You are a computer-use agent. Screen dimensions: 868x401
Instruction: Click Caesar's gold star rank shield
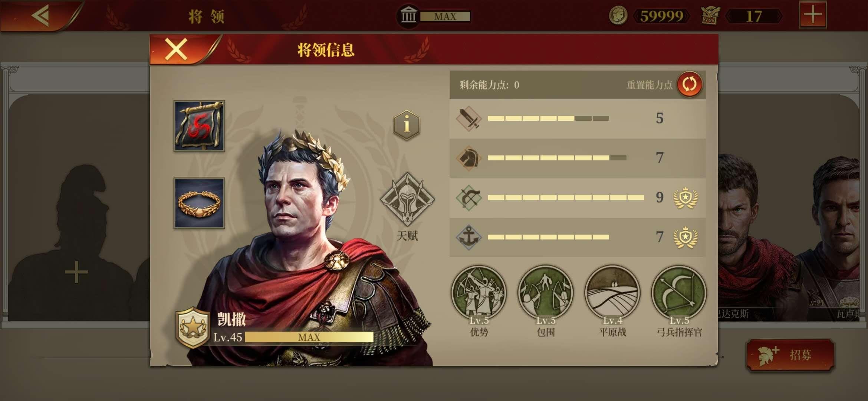(193, 327)
